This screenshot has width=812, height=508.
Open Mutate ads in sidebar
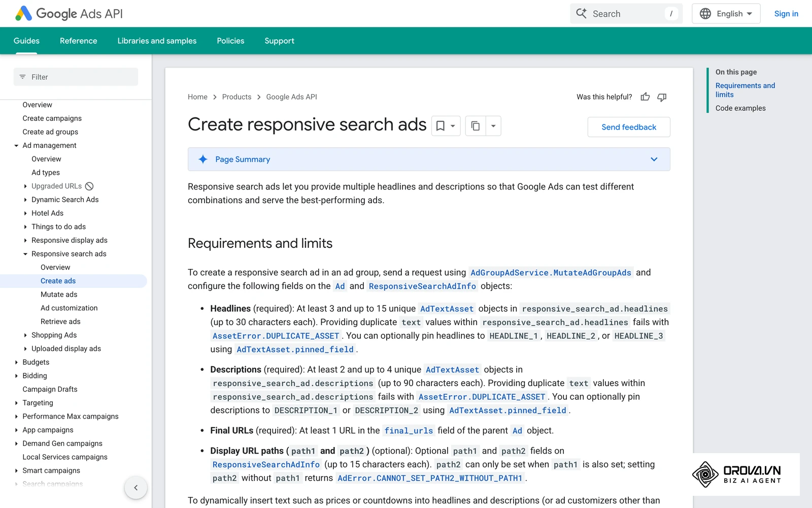click(x=59, y=295)
